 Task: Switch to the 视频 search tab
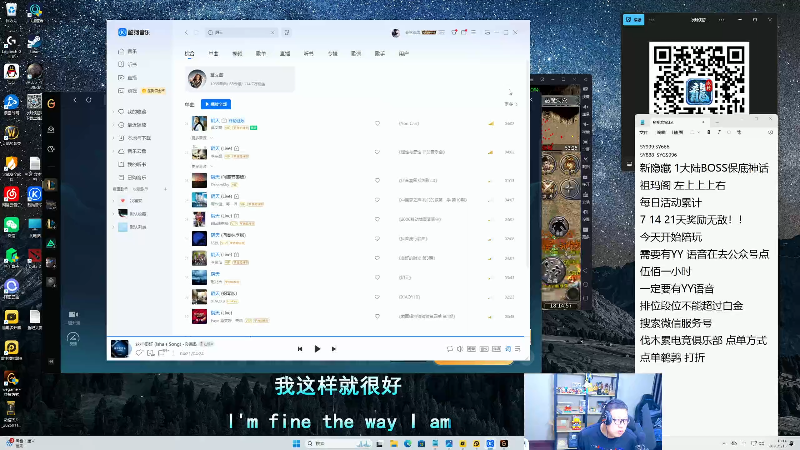point(237,54)
